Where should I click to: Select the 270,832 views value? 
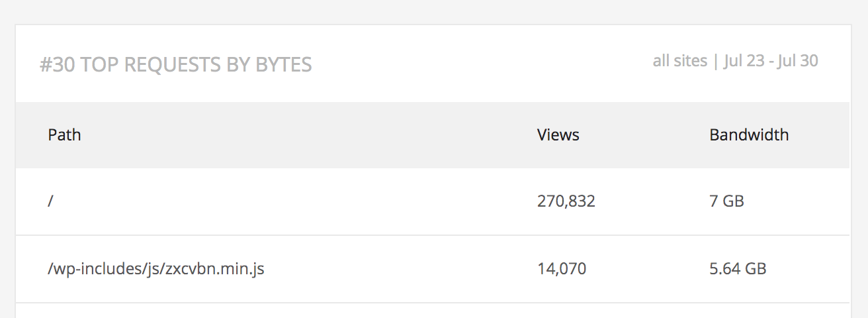[x=566, y=201]
